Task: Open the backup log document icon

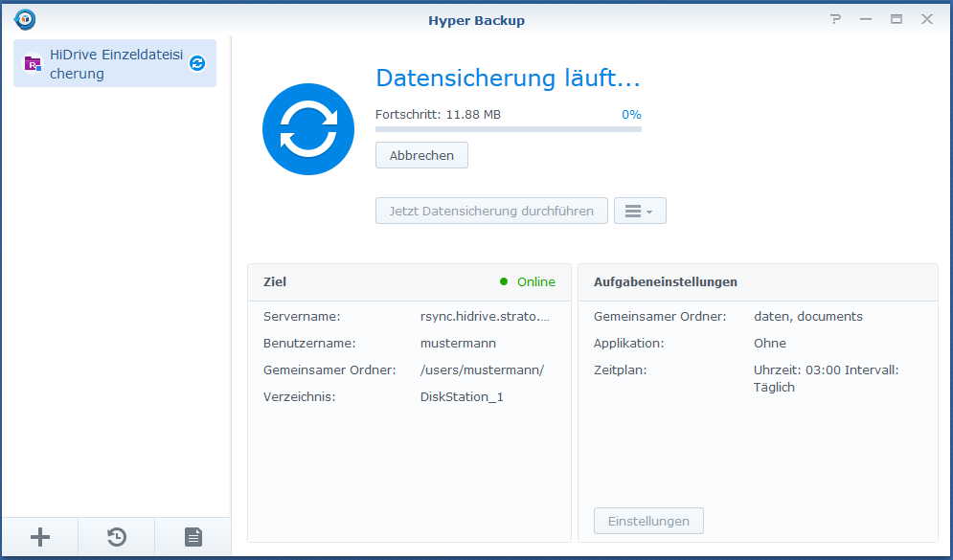Action: [193, 537]
